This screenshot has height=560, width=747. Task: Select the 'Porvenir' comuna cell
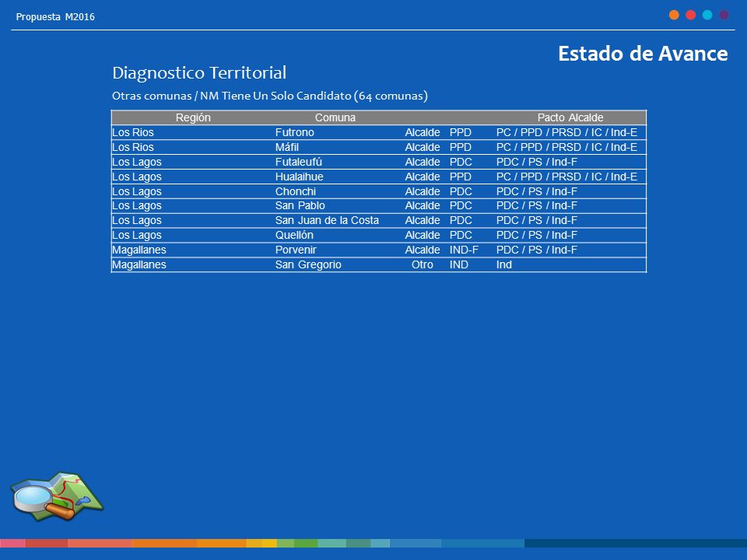[296, 250]
